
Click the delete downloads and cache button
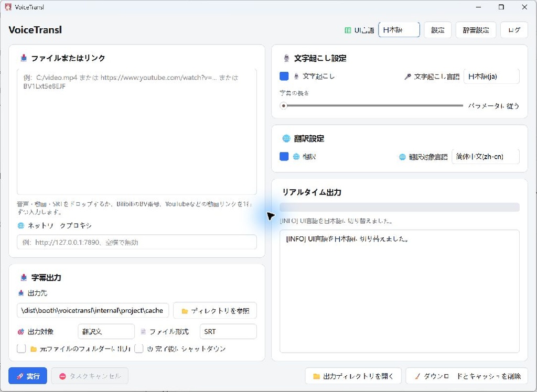point(467,376)
